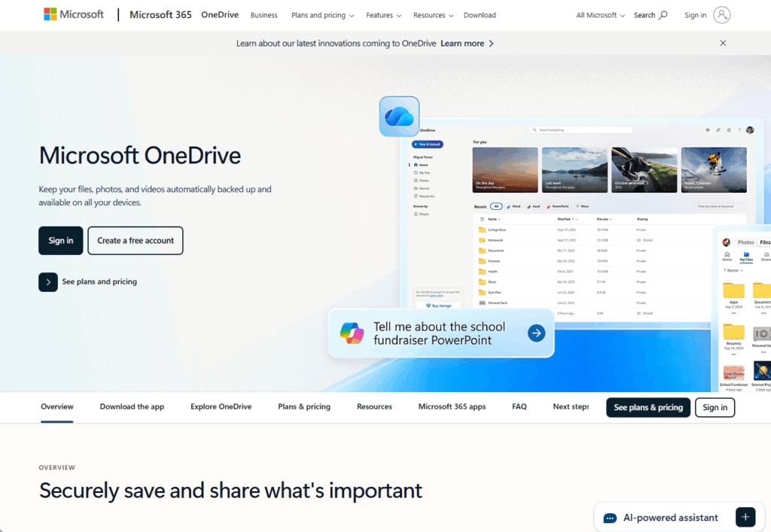Go to the Next steps tab

[x=571, y=407]
